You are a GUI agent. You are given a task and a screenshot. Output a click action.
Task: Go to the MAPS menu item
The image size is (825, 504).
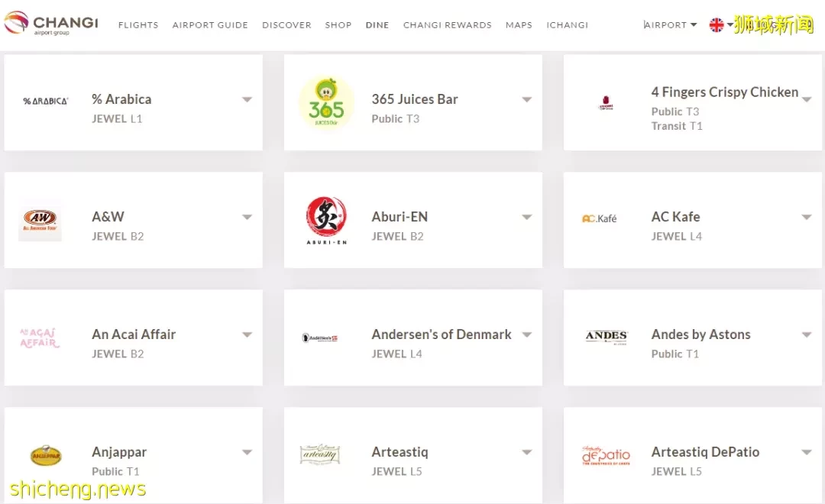(519, 24)
